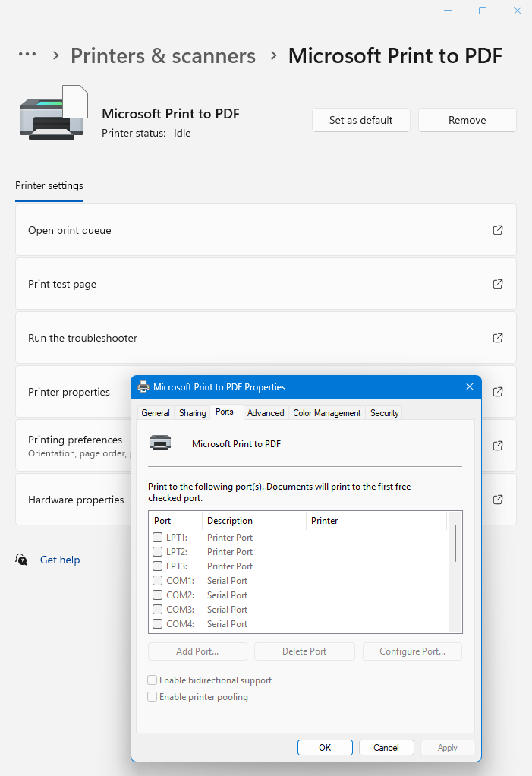Check the LPT1 port checkbox
This screenshot has width=532, height=776.
click(x=158, y=537)
